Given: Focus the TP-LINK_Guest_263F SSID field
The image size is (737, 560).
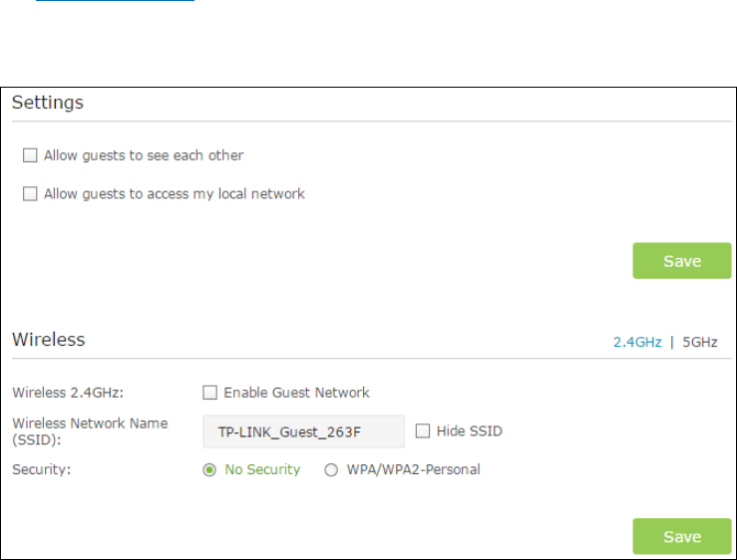Looking at the screenshot, I should (x=303, y=431).
